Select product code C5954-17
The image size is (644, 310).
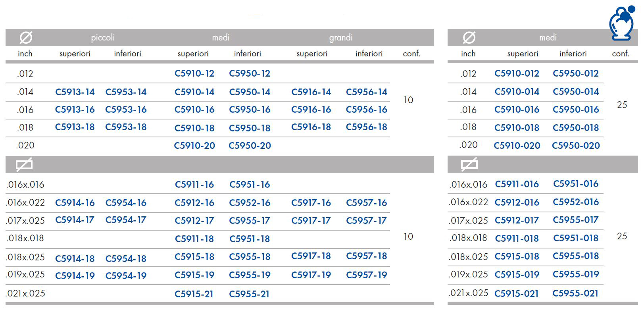tap(126, 220)
